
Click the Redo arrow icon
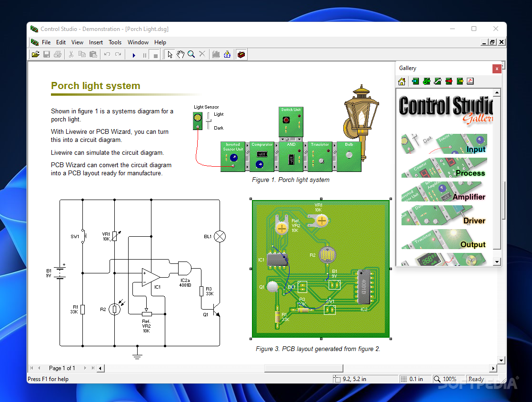(118, 54)
